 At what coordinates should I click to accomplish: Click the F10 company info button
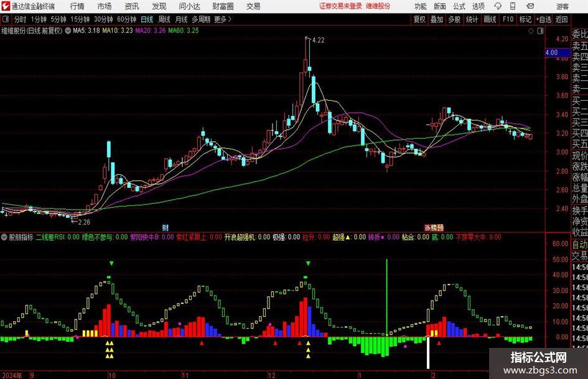[508, 19]
